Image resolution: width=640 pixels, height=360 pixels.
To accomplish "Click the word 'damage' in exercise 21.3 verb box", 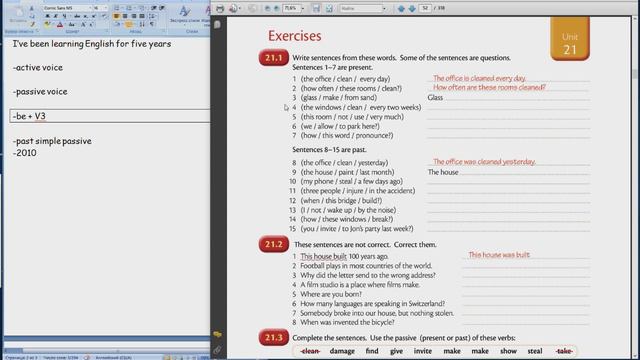I will coord(342,351).
